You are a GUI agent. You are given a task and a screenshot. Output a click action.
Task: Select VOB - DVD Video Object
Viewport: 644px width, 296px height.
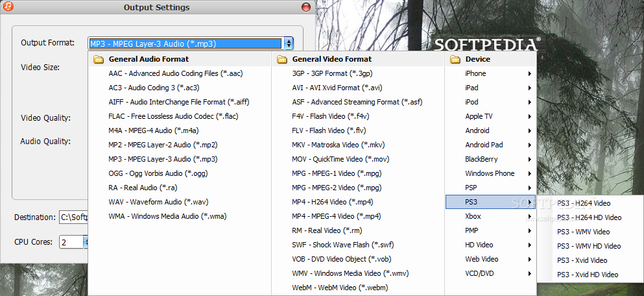(x=341, y=259)
